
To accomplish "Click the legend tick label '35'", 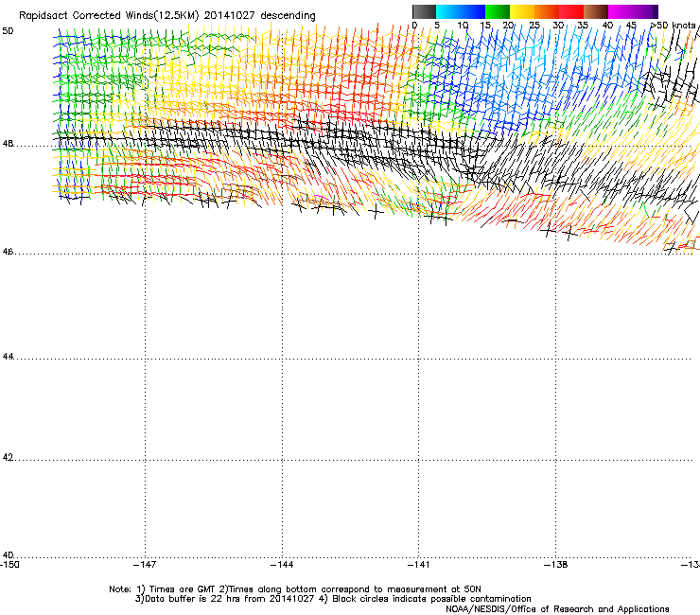I will tap(583, 25).
